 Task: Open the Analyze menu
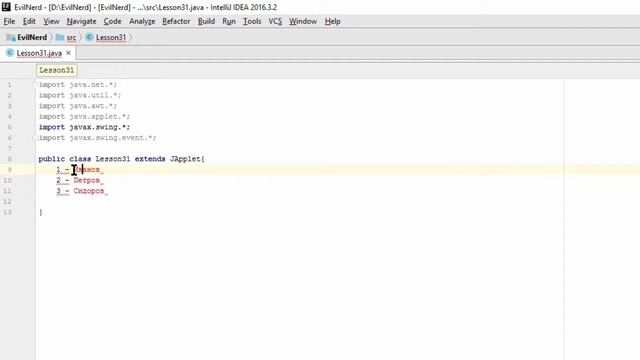142,21
